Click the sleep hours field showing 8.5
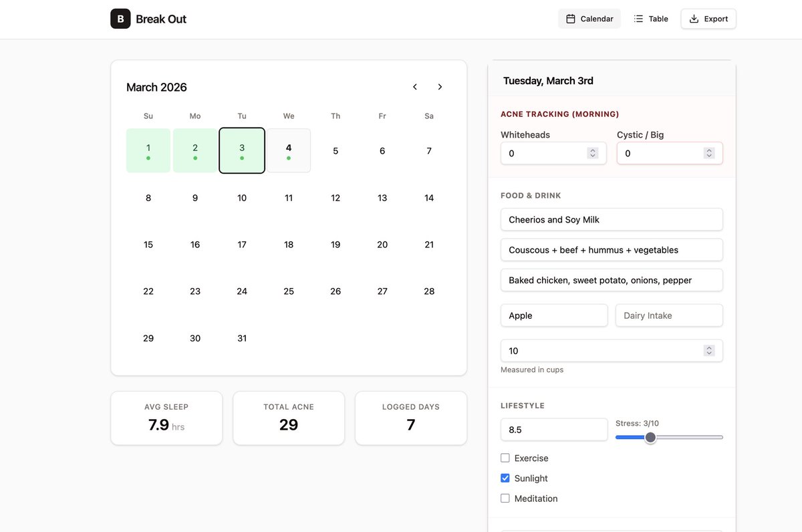802x532 pixels. coord(554,430)
